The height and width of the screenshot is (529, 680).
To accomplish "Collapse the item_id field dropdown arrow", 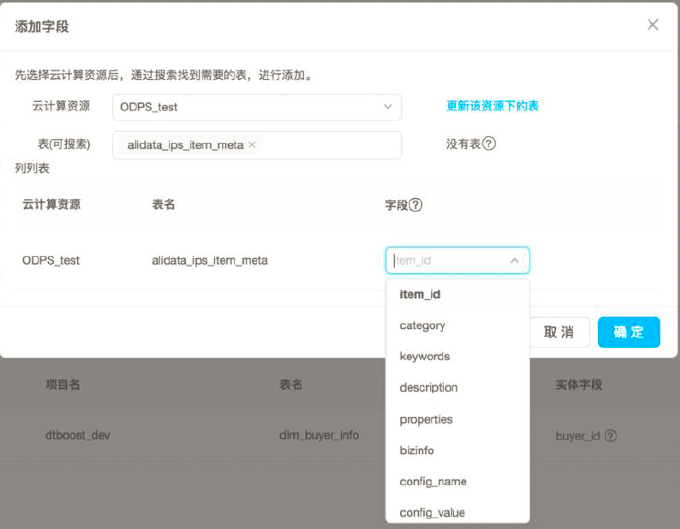I will 514,261.
